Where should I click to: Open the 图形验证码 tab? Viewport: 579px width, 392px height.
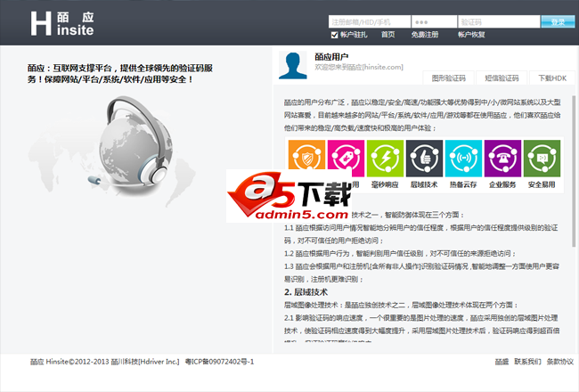click(x=449, y=78)
